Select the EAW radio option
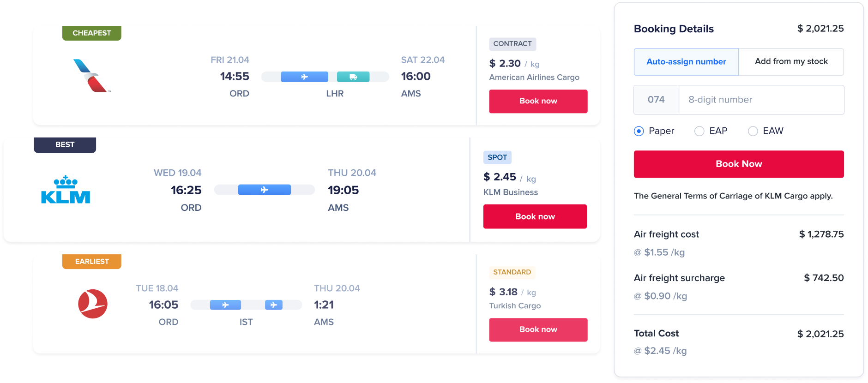Viewport: 868px width, 383px height. click(x=753, y=131)
